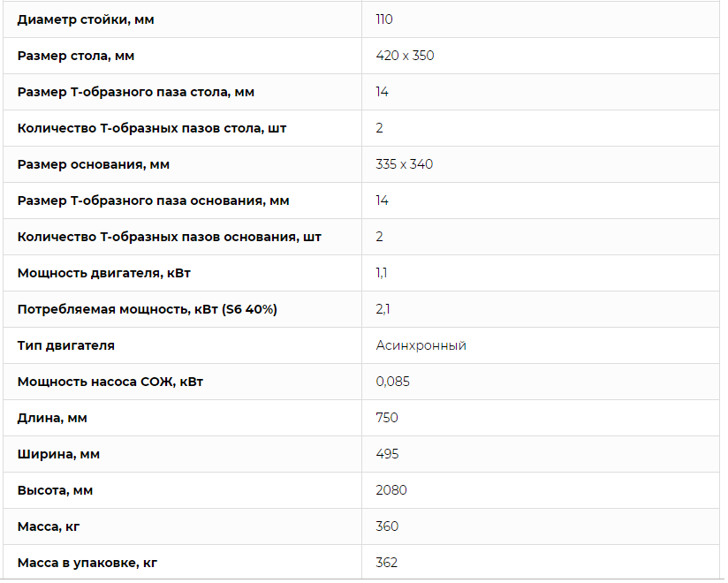Screen dimensions: 728x583
Task: Select the value 110 in first row
Action: coord(384,19)
